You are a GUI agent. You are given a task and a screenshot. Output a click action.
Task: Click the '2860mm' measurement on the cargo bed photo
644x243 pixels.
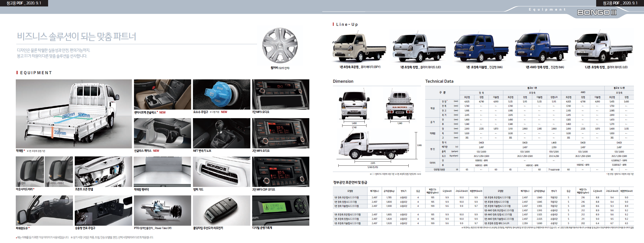(x=68, y=116)
